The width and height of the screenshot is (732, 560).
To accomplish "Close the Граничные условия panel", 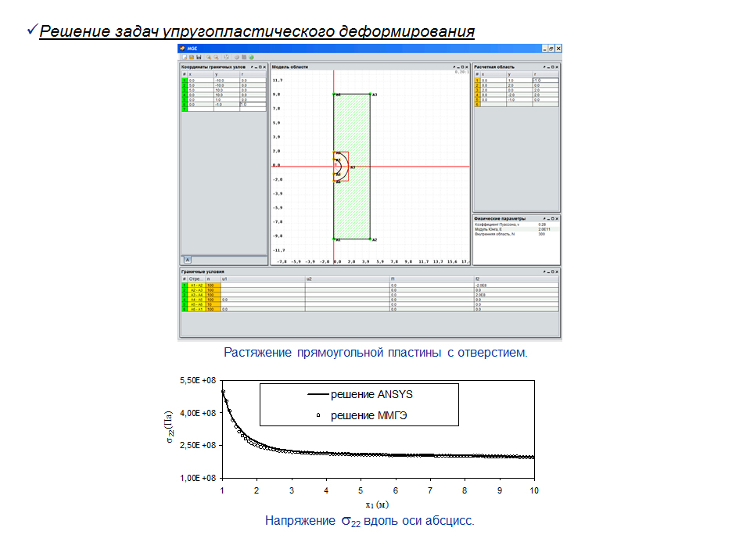I will [x=557, y=272].
